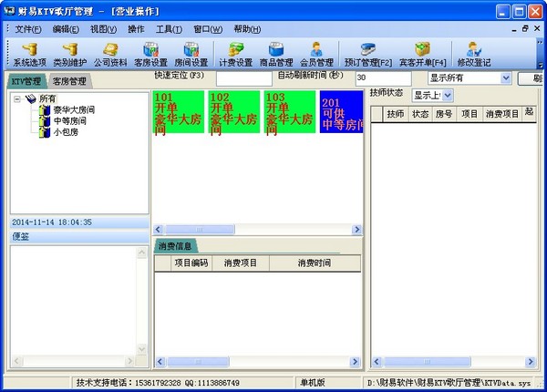
Task: Click right arrow of room list scrollbar
Action: click(356, 230)
